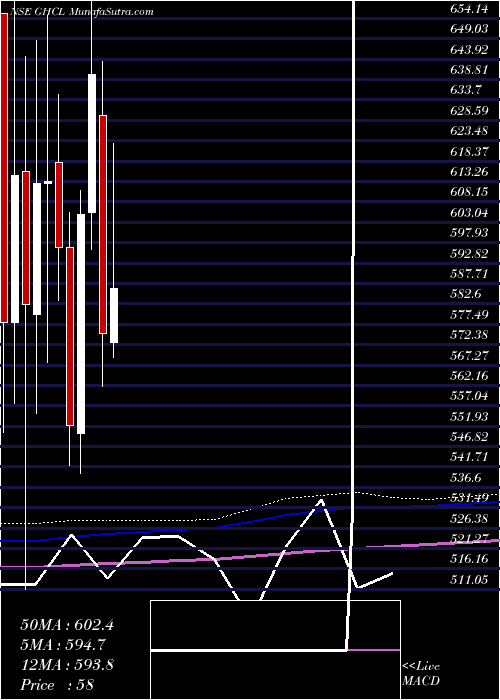Click the 613.26 price axis label
This screenshot has width=500, height=700.
[470, 172]
